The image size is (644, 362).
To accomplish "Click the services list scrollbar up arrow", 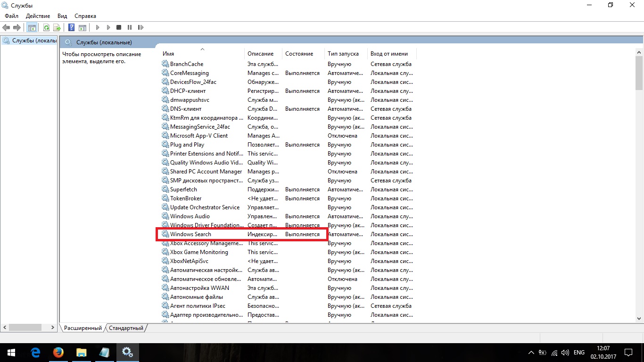I will (x=639, y=53).
